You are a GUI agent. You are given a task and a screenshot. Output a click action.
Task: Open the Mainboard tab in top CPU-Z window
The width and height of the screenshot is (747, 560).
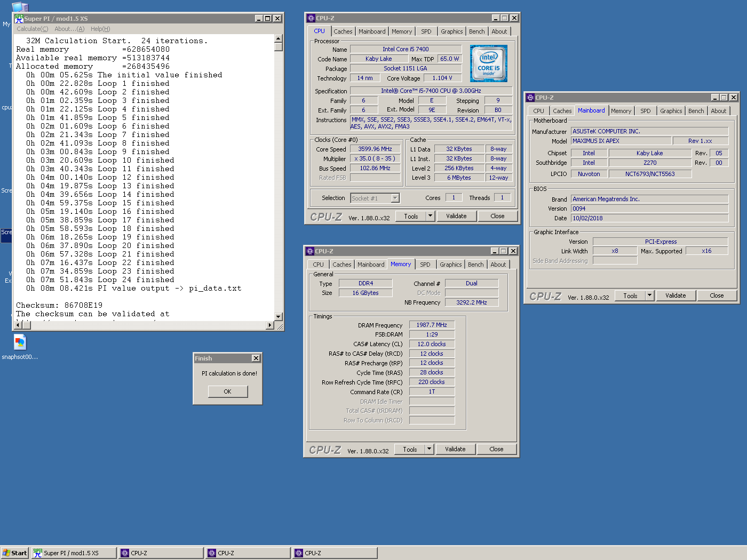point(372,31)
